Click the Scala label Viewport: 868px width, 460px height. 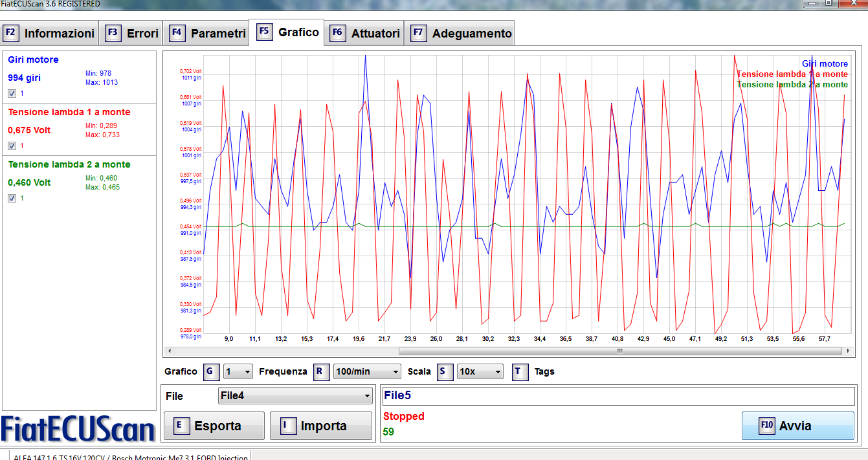(419, 371)
